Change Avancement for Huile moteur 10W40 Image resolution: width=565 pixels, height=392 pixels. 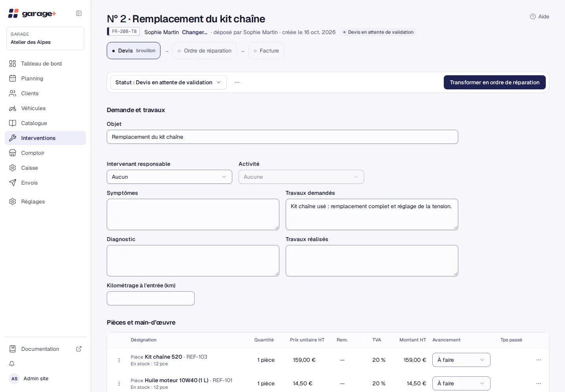(x=461, y=383)
